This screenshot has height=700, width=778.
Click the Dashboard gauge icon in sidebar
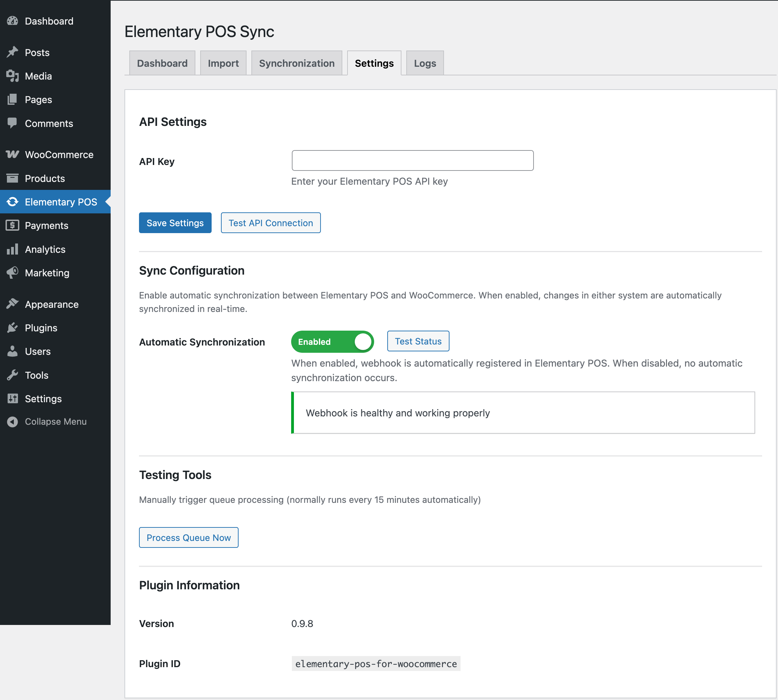(x=12, y=21)
